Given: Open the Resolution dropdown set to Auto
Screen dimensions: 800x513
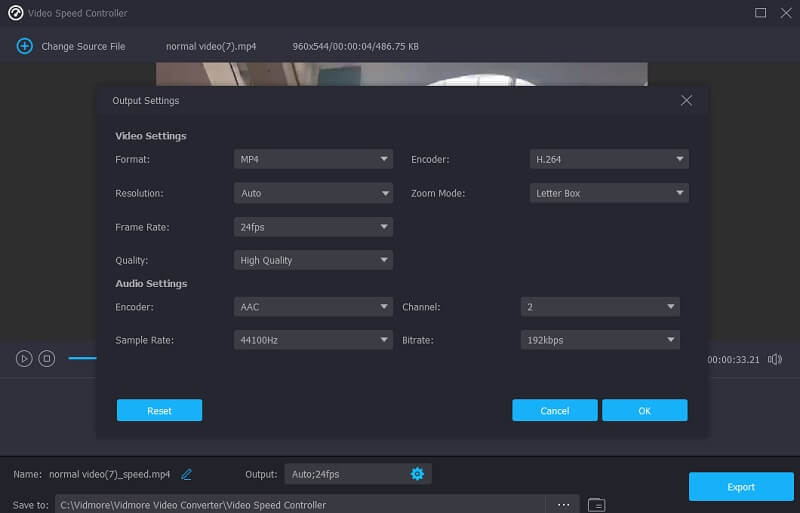Looking at the screenshot, I should click(x=313, y=193).
